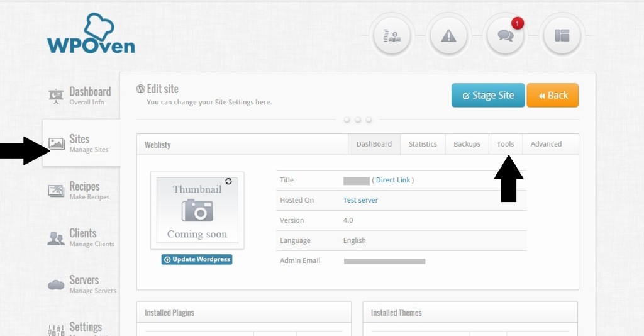Click the Servers cloud icon in sidebar

(56, 284)
